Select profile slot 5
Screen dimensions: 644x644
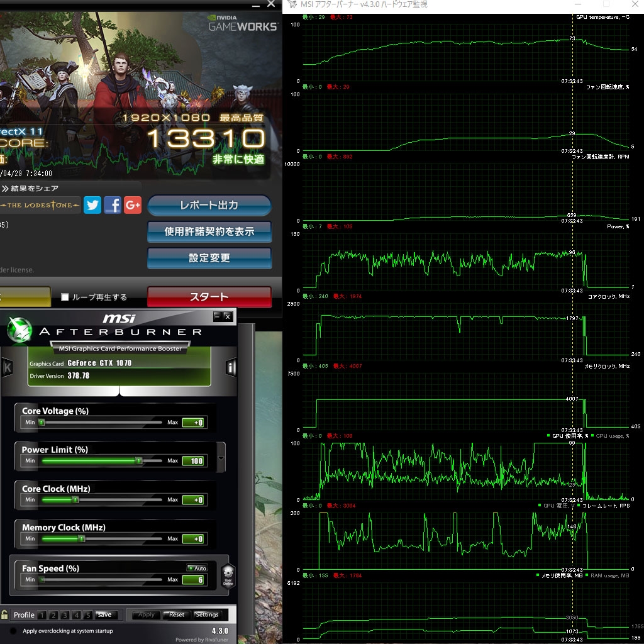pyautogui.click(x=88, y=615)
